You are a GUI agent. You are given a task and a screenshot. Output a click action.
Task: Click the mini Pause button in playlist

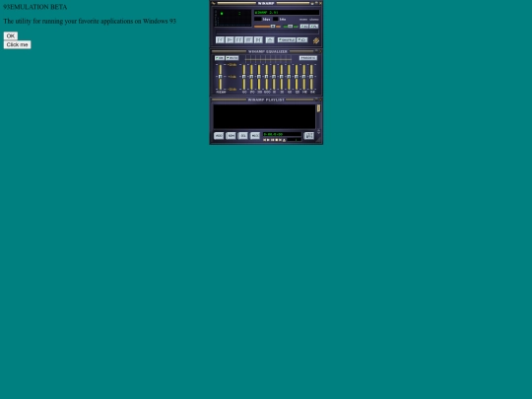pos(273,140)
